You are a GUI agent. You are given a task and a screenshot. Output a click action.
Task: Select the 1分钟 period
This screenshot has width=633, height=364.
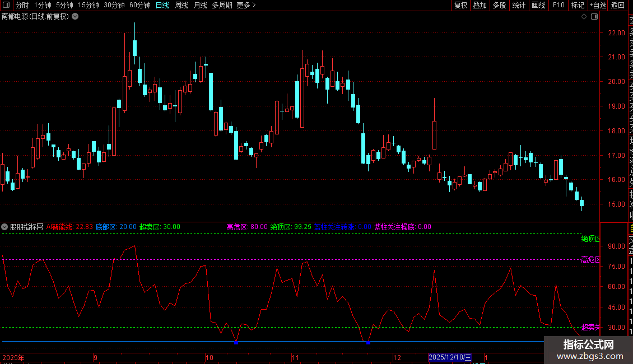43,5
